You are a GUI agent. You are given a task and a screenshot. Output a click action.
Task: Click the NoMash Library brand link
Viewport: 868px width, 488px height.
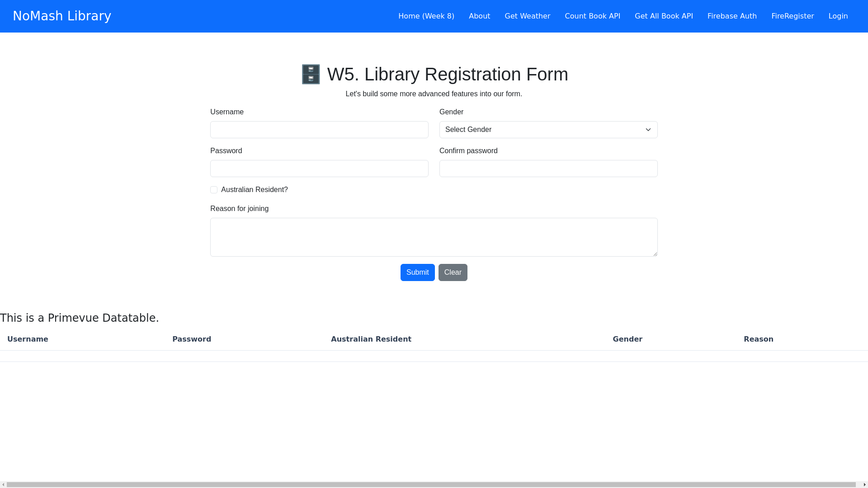(x=62, y=16)
